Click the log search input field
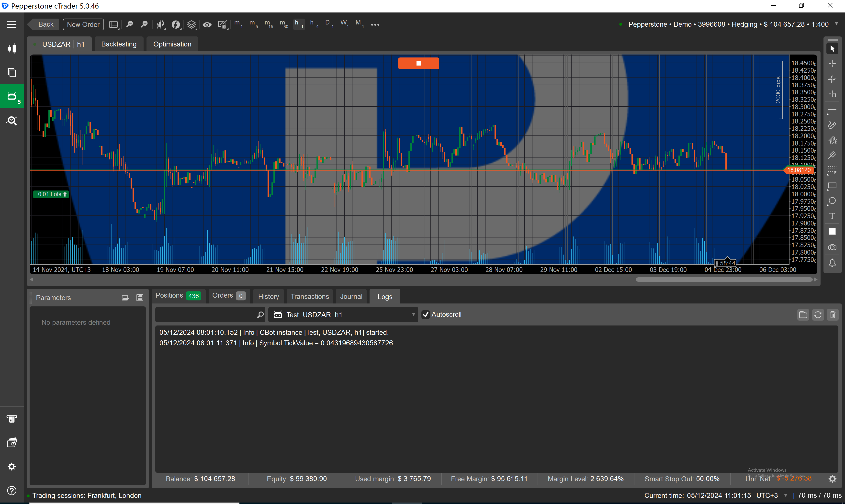This screenshot has width=845, height=504. [210, 315]
